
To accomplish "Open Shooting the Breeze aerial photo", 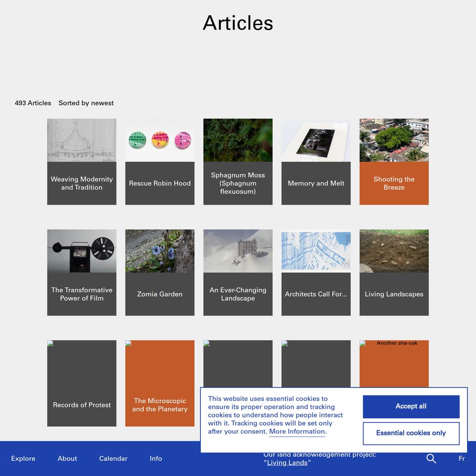I will click(394, 140).
